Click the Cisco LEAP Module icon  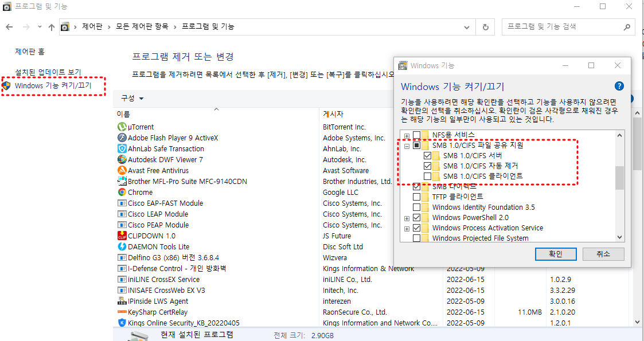click(x=122, y=214)
